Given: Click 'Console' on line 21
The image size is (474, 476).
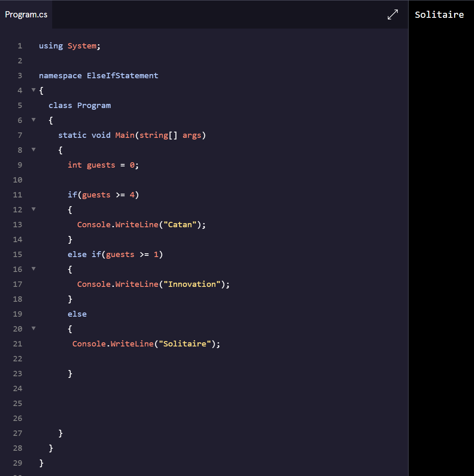Looking at the screenshot, I should tap(89, 344).
